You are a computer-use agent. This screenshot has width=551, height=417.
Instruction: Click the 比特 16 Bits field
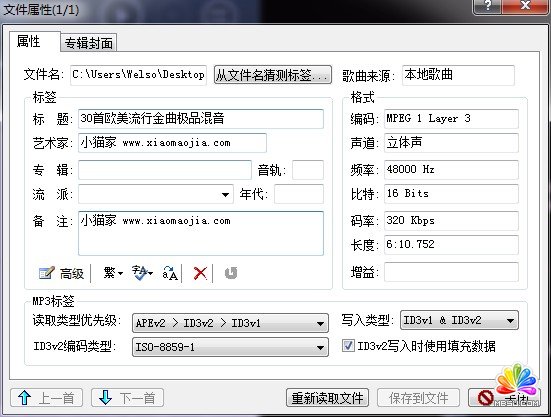(x=451, y=194)
